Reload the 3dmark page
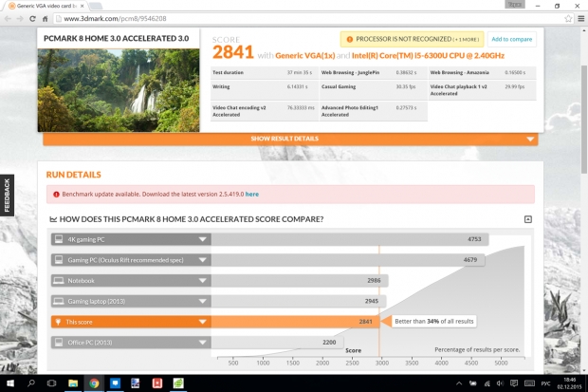 click(x=32, y=18)
